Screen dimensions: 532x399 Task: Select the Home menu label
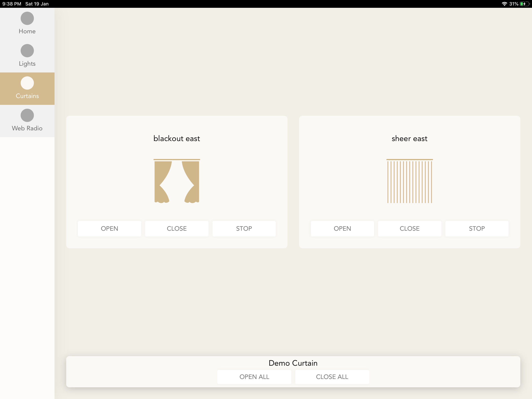click(27, 31)
